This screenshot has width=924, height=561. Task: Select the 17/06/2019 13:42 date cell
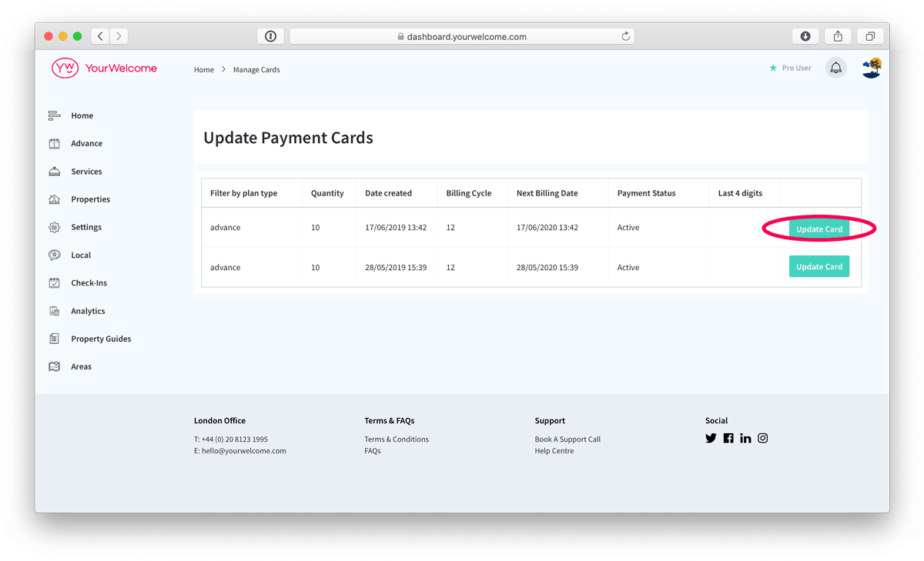pyautogui.click(x=396, y=228)
